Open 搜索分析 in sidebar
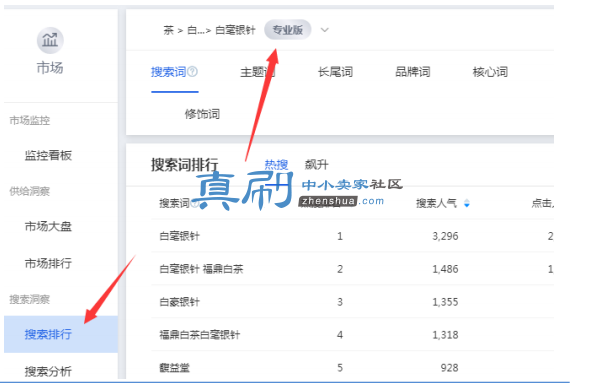The image size is (595, 383). coord(48,371)
